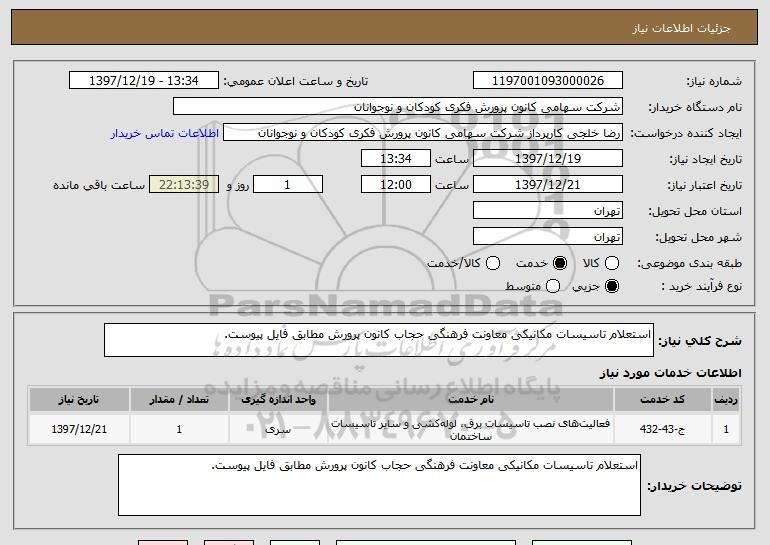The width and height of the screenshot is (770, 545).
Task: Click the page header جزئیات اطلاعات نیاز
Action: pos(681,28)
